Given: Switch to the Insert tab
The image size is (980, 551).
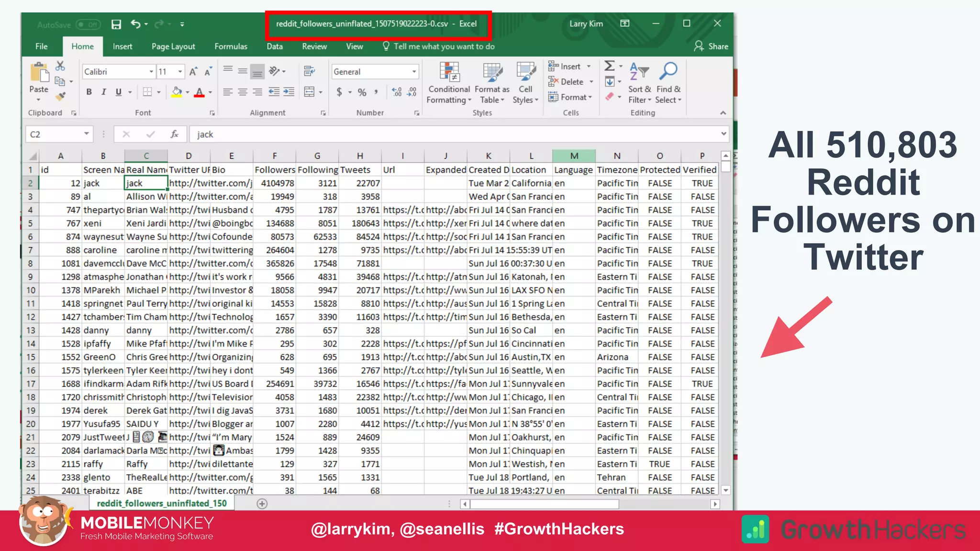Looking at the screenshot, I should pos(122,46).
